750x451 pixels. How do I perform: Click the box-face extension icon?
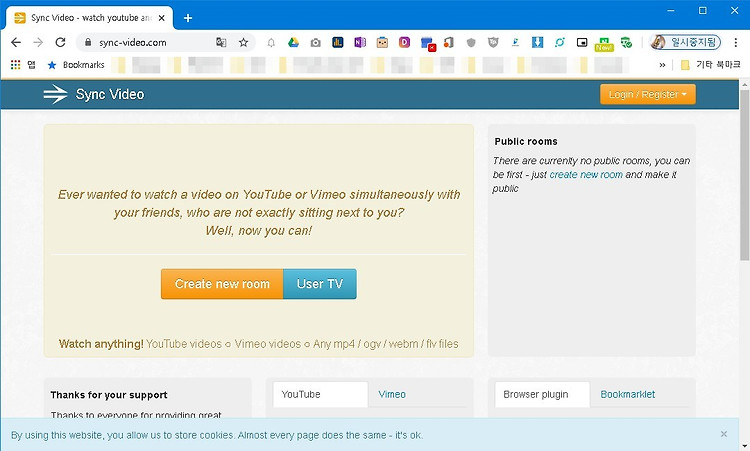tap(382, 43)
